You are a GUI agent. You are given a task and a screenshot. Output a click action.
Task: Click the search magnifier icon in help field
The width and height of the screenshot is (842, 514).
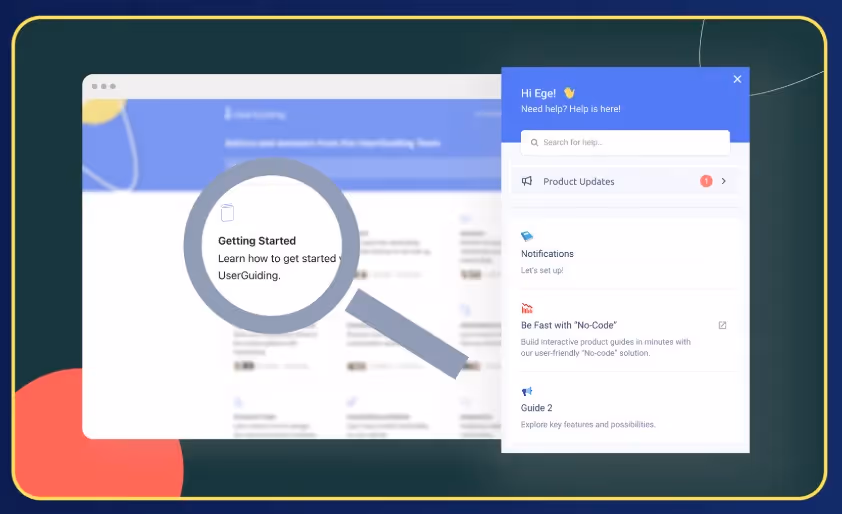534,142
